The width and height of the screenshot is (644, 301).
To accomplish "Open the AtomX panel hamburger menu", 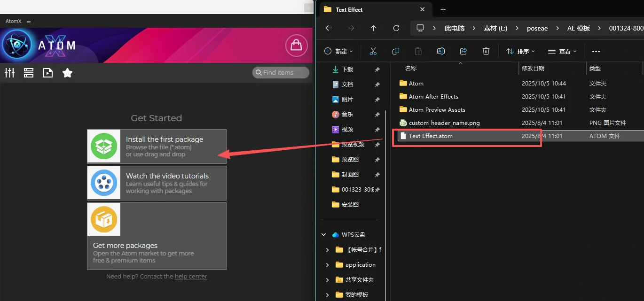I will (29, 22).
